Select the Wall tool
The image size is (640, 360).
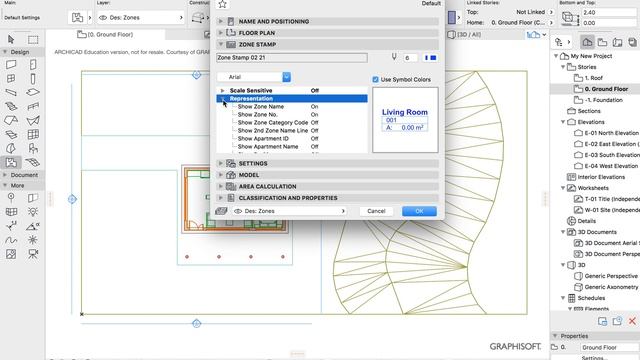point(11,64)
